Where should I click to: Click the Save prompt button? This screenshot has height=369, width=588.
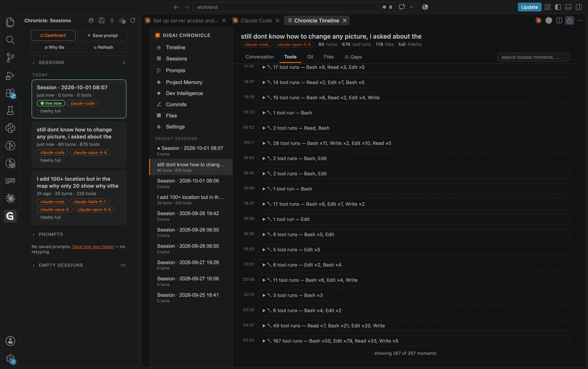click(102, 35)
